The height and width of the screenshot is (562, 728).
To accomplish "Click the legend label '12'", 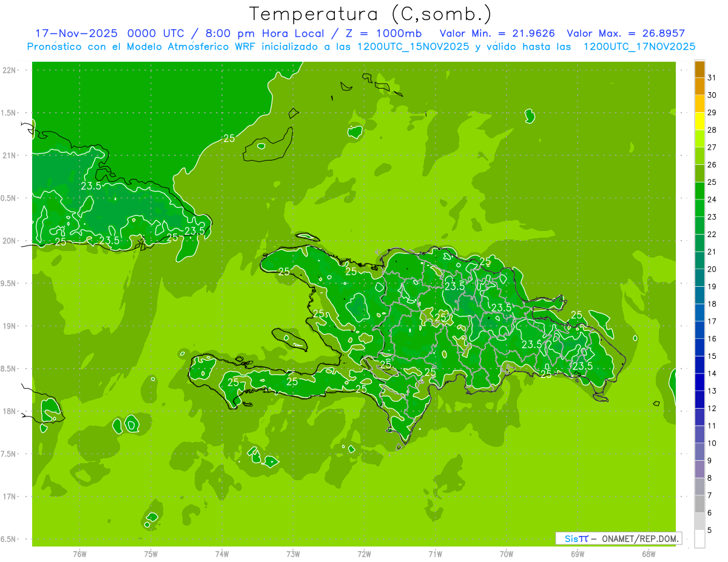I will [x=712, y=408].
